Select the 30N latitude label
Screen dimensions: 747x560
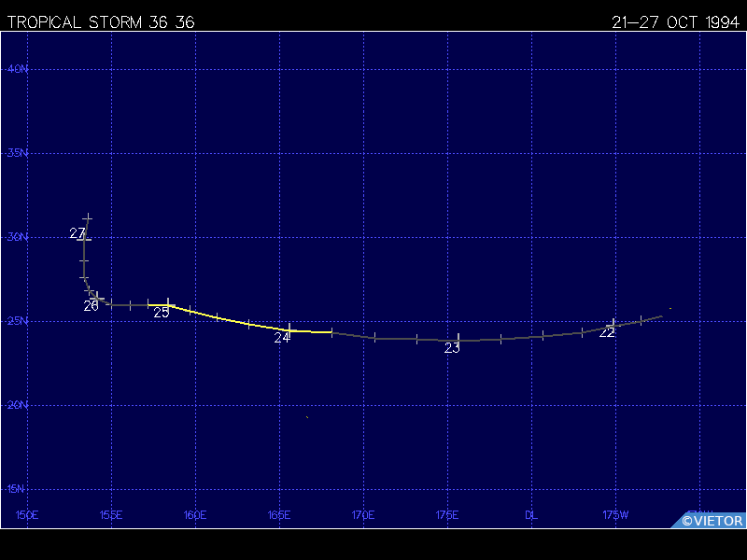(x=18, y=237)
